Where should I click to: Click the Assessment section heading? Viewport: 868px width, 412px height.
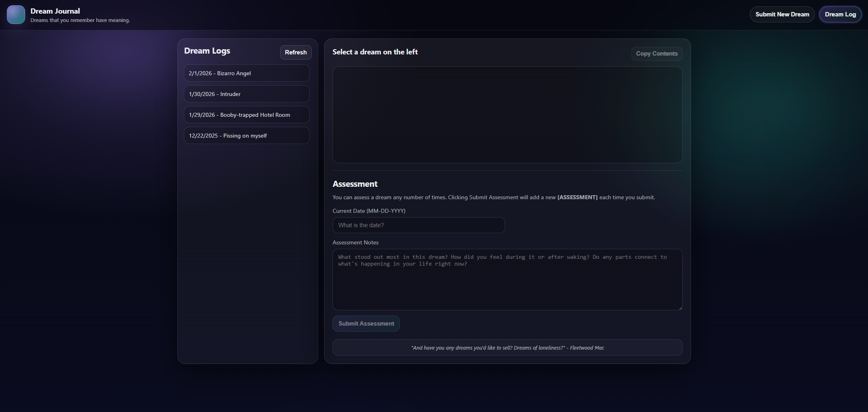(x=355, y=184)
